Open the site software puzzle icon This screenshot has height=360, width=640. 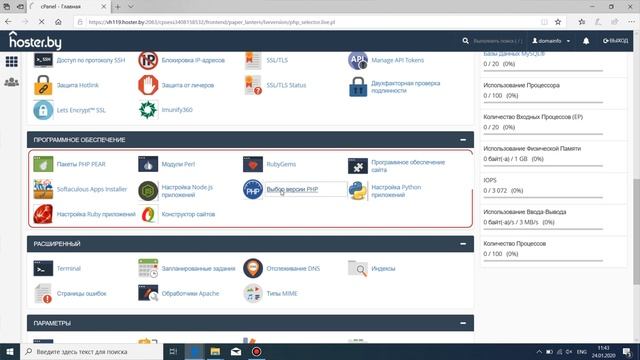point(358,166)
